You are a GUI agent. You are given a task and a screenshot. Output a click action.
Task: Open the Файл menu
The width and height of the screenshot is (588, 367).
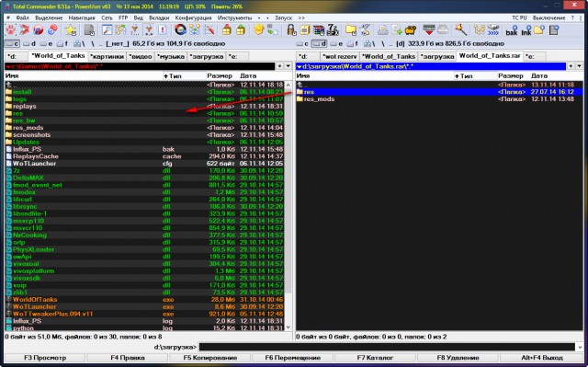click(22, 17)
